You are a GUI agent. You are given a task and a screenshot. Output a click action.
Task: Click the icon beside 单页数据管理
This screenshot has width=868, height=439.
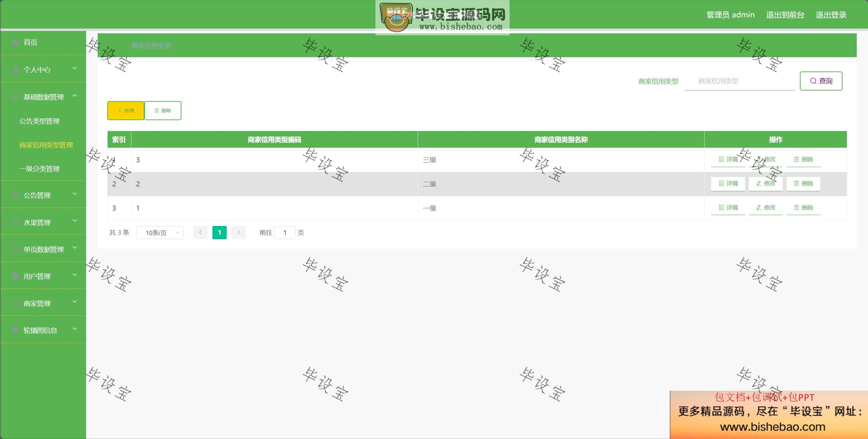pyautogui.click(x=15, y=249)
